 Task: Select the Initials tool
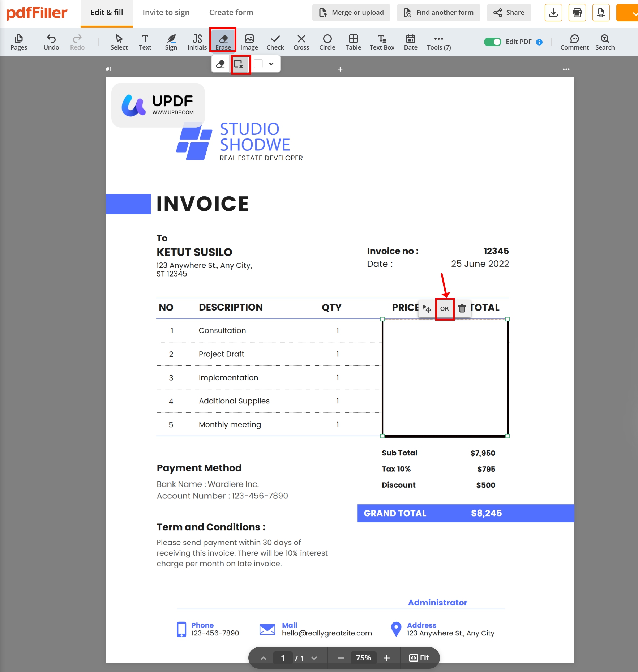pyautogui.click(x=197, y=42)
